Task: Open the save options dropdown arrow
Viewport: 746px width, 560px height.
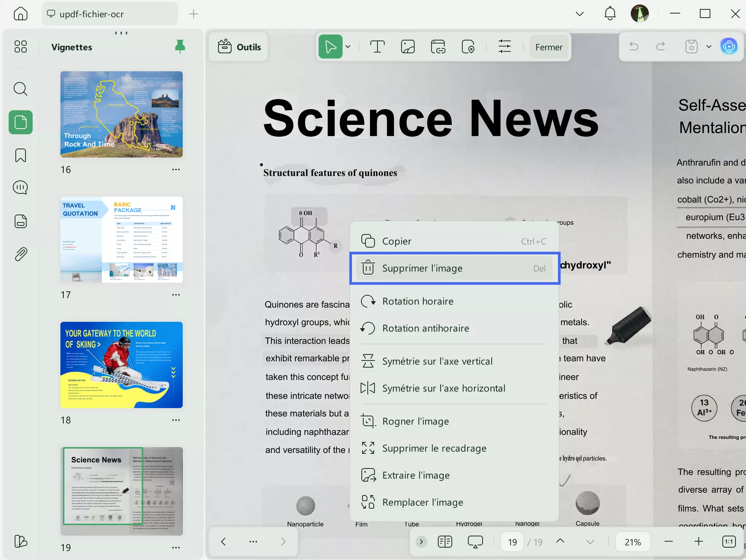Action: coord(708,47)
